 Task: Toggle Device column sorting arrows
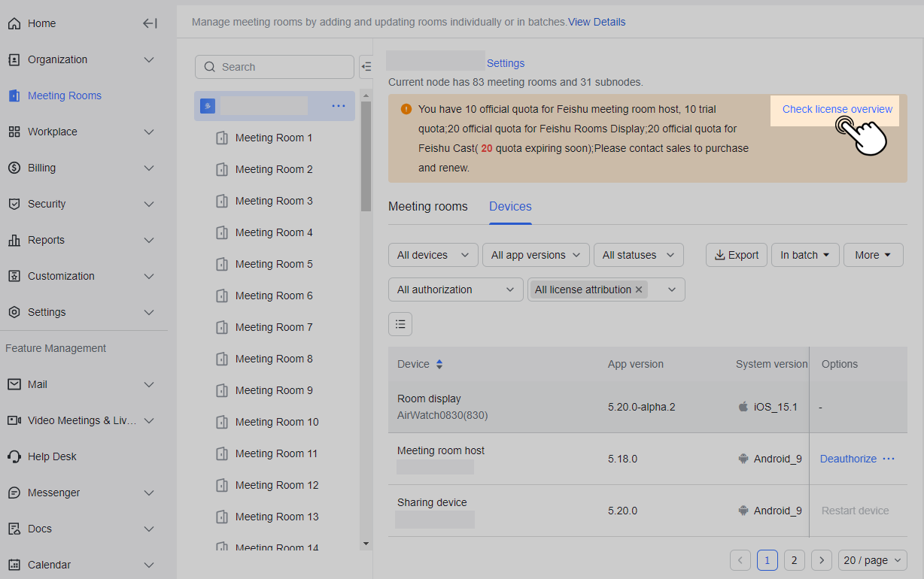(439, 364)
